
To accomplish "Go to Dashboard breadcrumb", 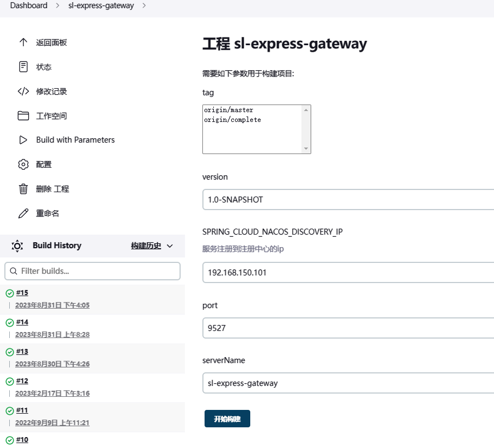I will coord(29,5).
